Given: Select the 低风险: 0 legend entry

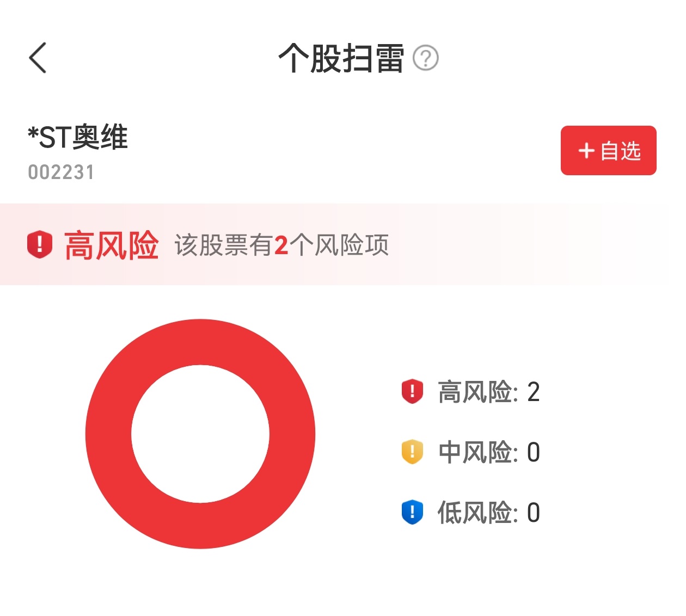Looking at the screenshot, I should click(x=488, y=513).
